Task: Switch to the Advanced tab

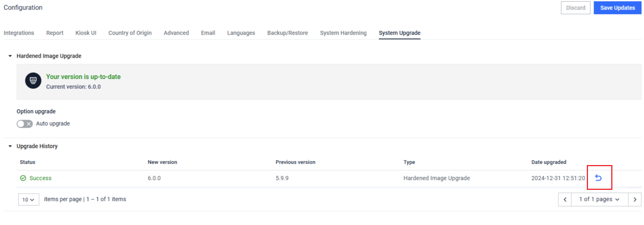Action: 176,33
